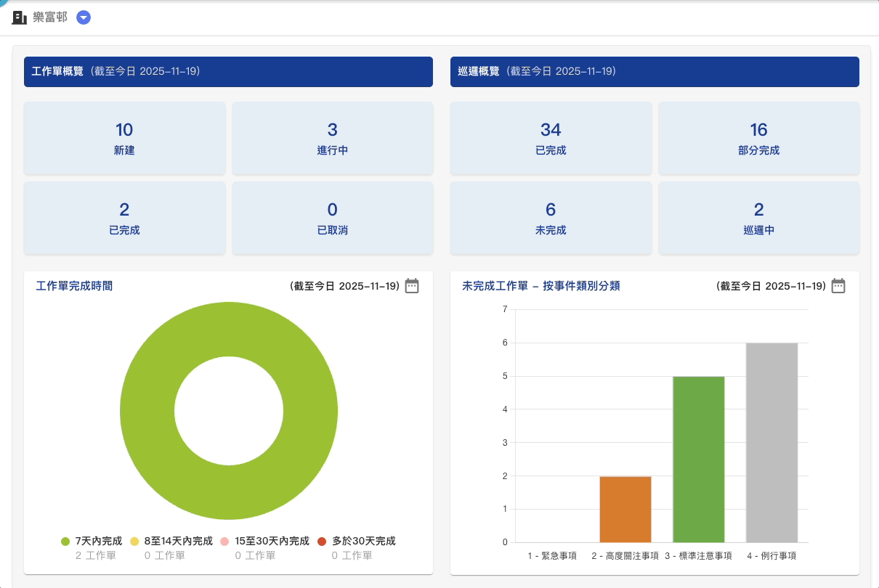Open the 新建 work orders card showing 10

tap(124, 138)
